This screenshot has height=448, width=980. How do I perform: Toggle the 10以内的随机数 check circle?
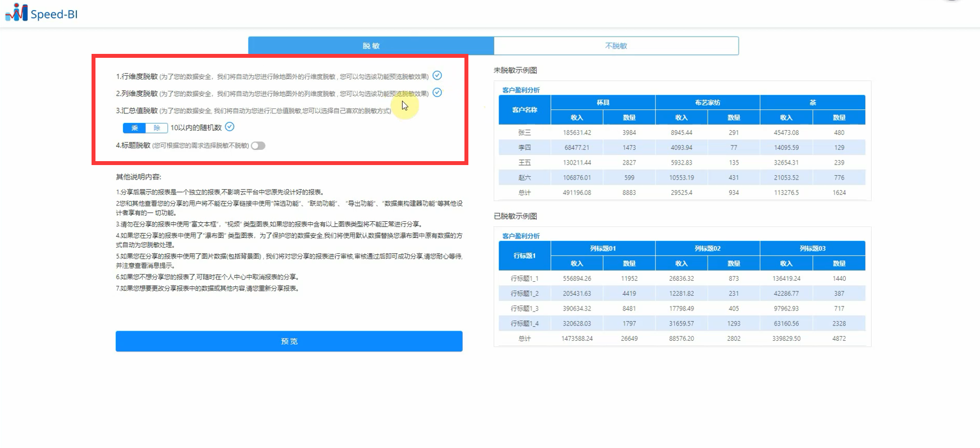(x=230, y=127)
